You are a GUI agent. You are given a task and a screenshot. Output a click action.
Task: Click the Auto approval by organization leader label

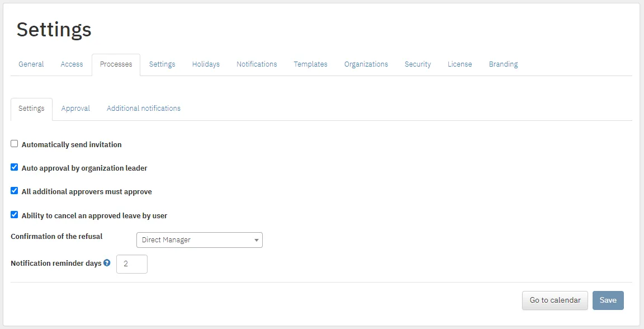pyautogui.click(x=84, y=168)
